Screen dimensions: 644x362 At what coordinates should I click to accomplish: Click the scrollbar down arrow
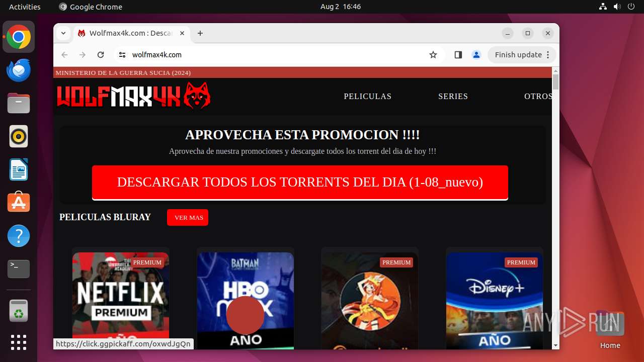555,345
